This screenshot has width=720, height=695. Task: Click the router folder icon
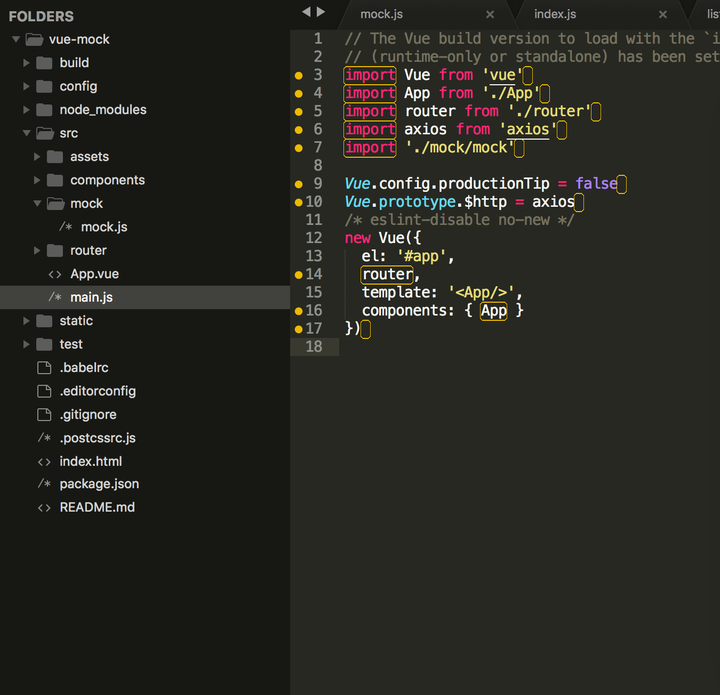pos(55,251)
